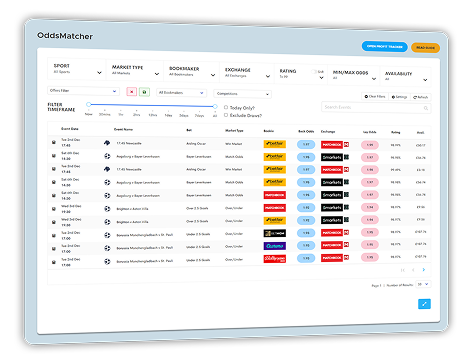Click the Search Events input field
This screenshot has width=471, height=364.
[376, 108]
